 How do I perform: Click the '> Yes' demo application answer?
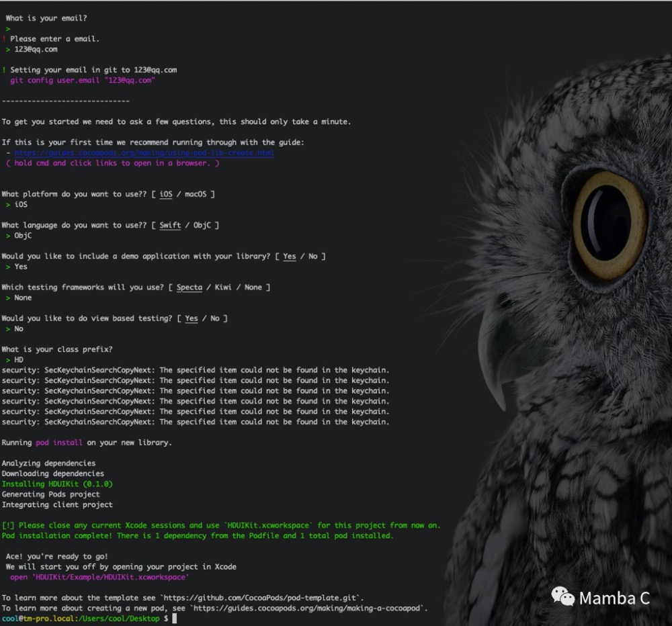tap(17, 267)
